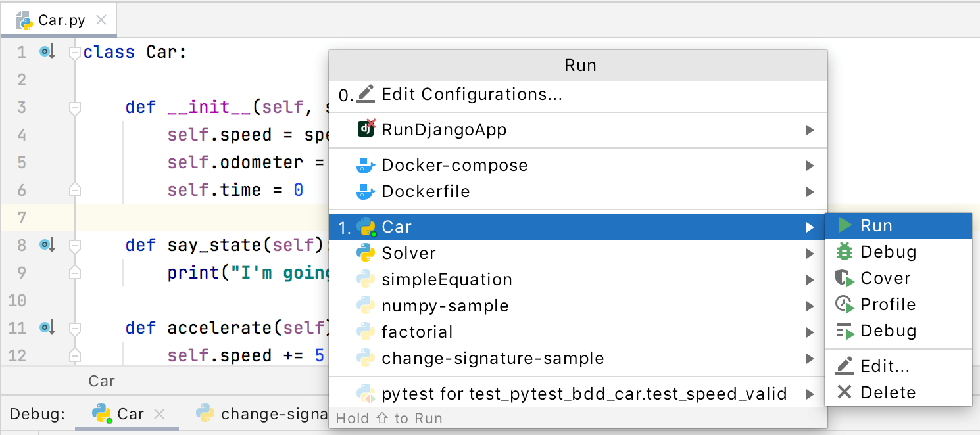Expand the numpy-sample submenu arrow
The width and height of the screenshot is (980, 435).
[810, 306]
